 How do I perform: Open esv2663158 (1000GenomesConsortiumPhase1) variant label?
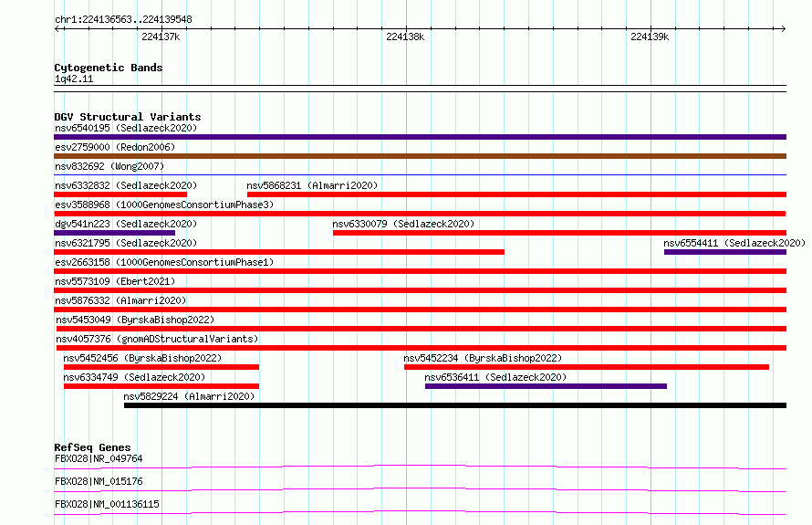pyautogui.click(x=164, y=262)
